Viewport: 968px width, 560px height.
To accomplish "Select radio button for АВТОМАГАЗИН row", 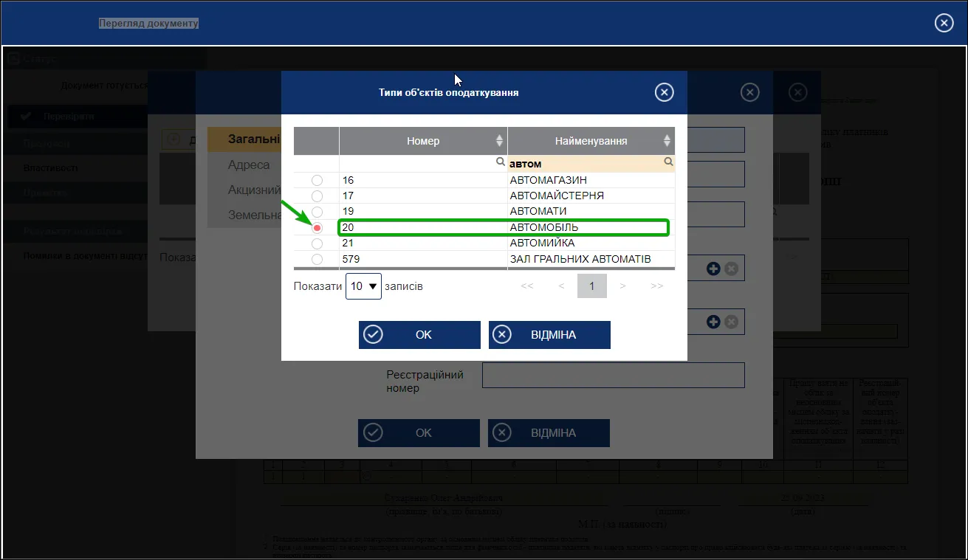I will pyautogui.click(x=317, y=180).
